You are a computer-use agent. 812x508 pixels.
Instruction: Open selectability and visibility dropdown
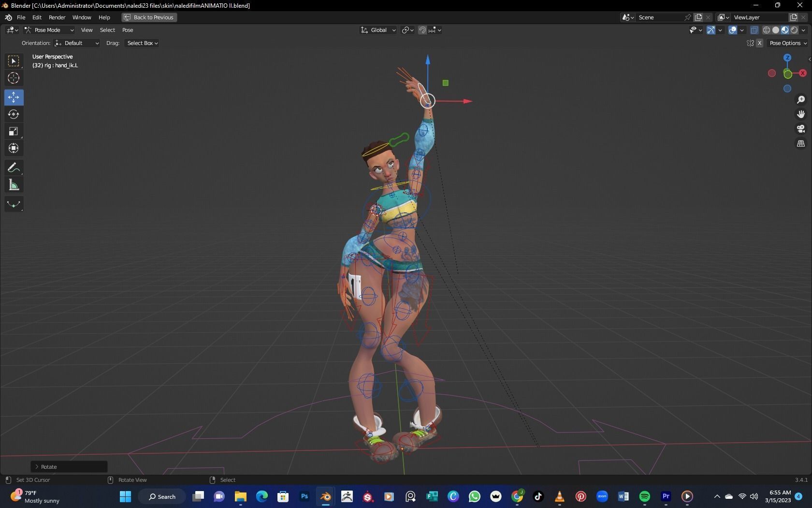(696, 30)
